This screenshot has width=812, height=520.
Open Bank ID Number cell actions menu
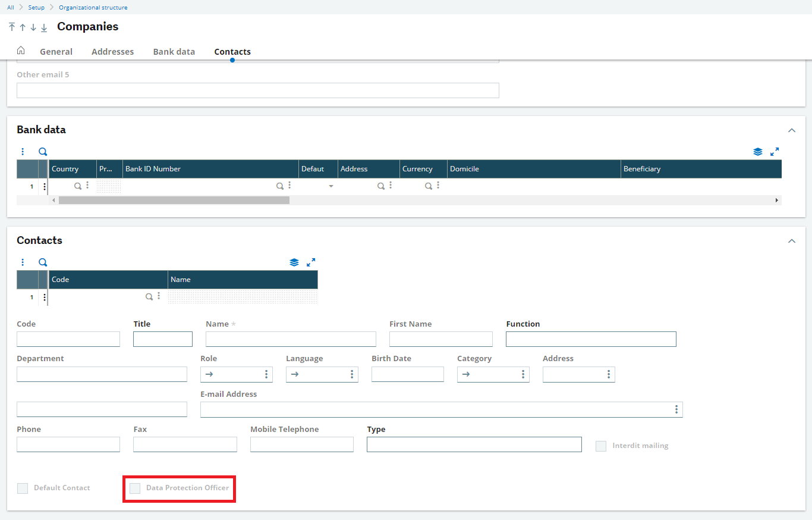coord(289,186)
